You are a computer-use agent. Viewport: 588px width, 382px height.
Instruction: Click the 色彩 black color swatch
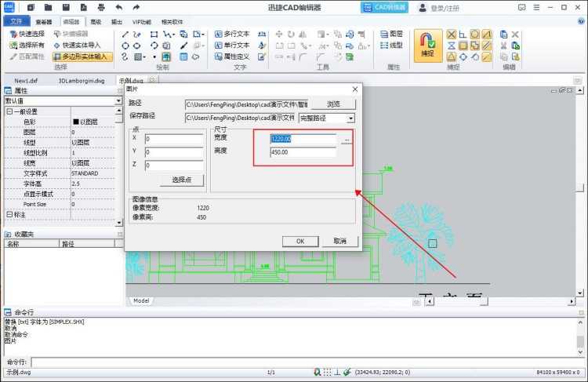pos(76,122)
